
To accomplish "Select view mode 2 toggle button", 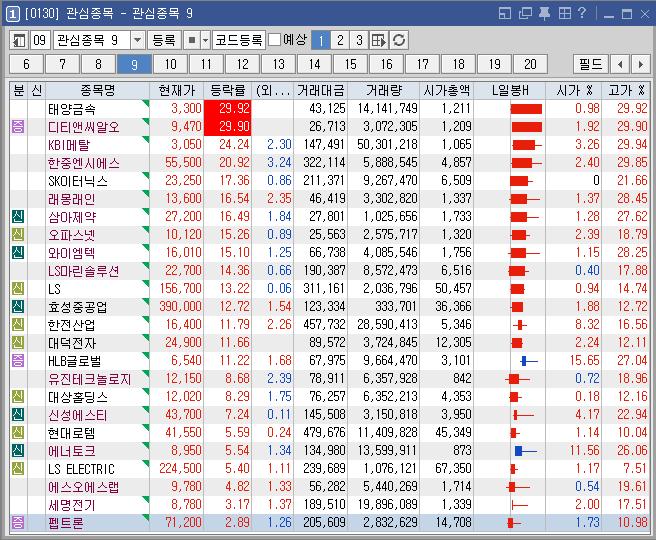I will click(x=340, y=40).
